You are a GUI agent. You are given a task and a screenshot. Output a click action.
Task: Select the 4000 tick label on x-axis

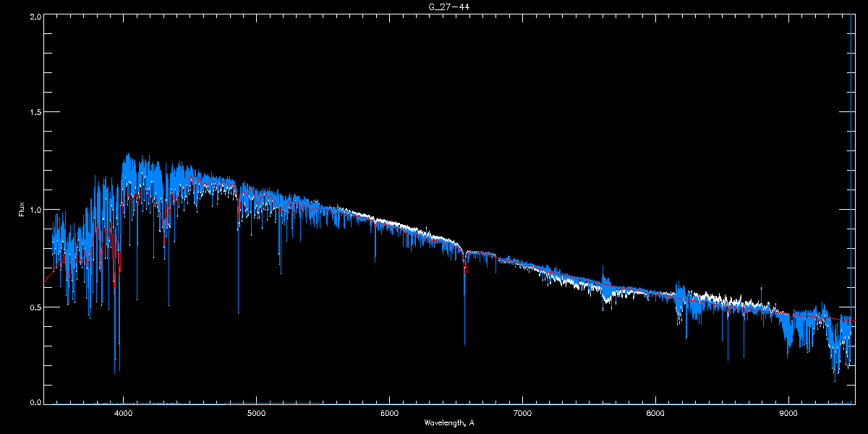(x=123, y=414)
